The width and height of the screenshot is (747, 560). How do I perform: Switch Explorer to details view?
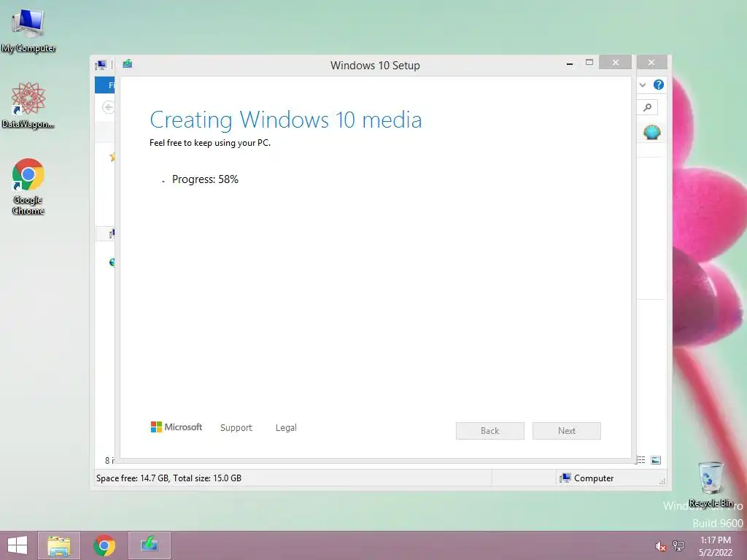click(x=641, y=460)
